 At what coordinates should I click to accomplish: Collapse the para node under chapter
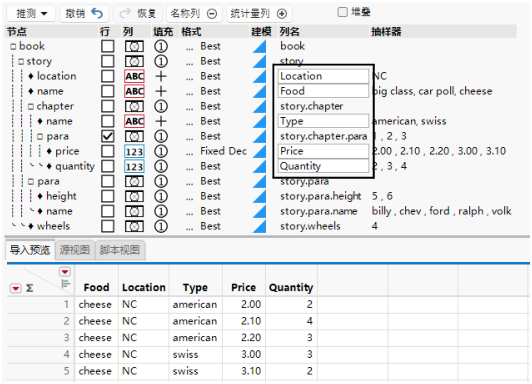pyautogui.click(x=40, y=137)
